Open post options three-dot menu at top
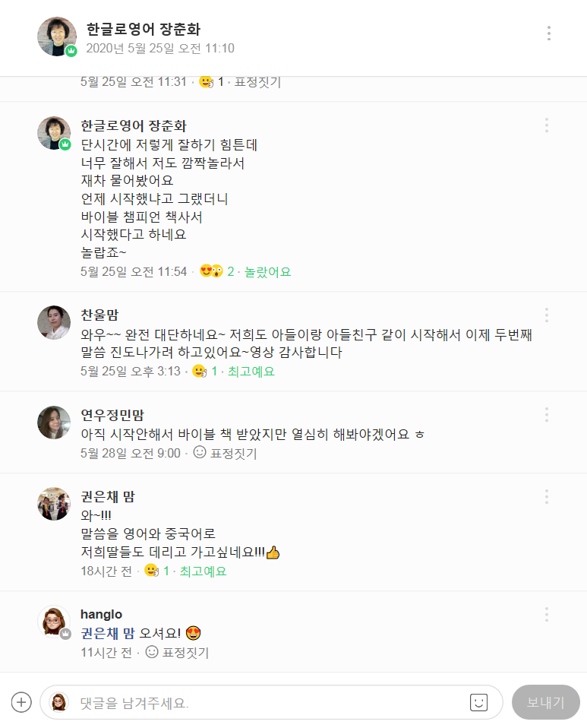Image resolution: width=587 pixels, height=728 pixels. [x=548, y=33]
